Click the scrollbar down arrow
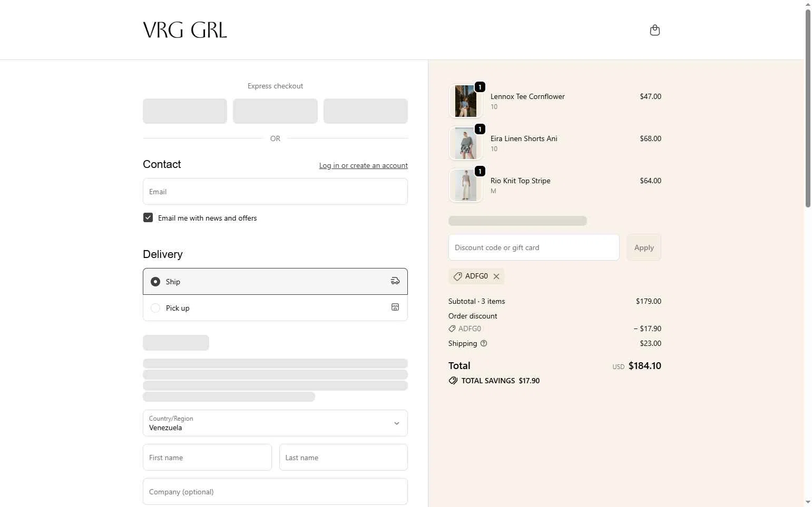Image resolution: width=812 pixels, height=507 pixels. [x=808, y=502]
